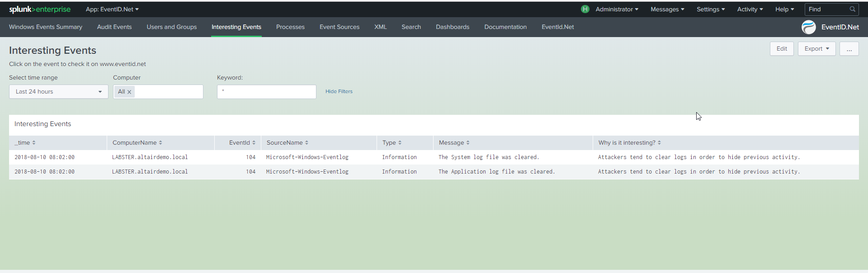Sort by Message column
The image size is (868, 273).
point(468,143)
